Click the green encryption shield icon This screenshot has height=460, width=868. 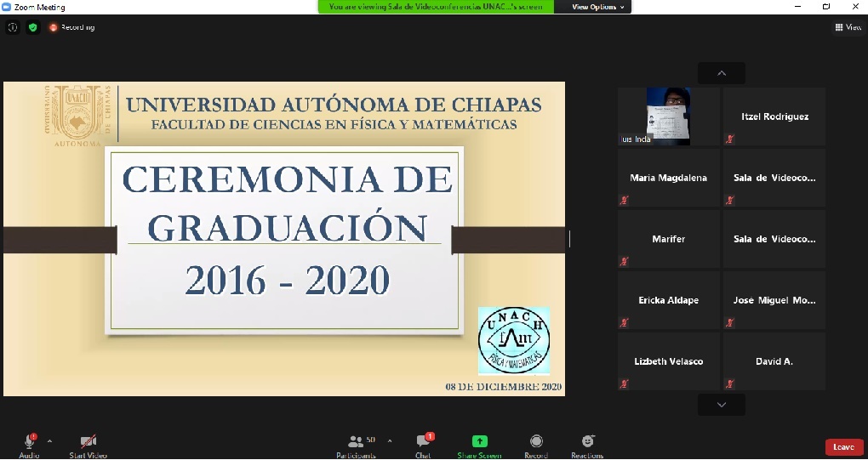(33, 27)
